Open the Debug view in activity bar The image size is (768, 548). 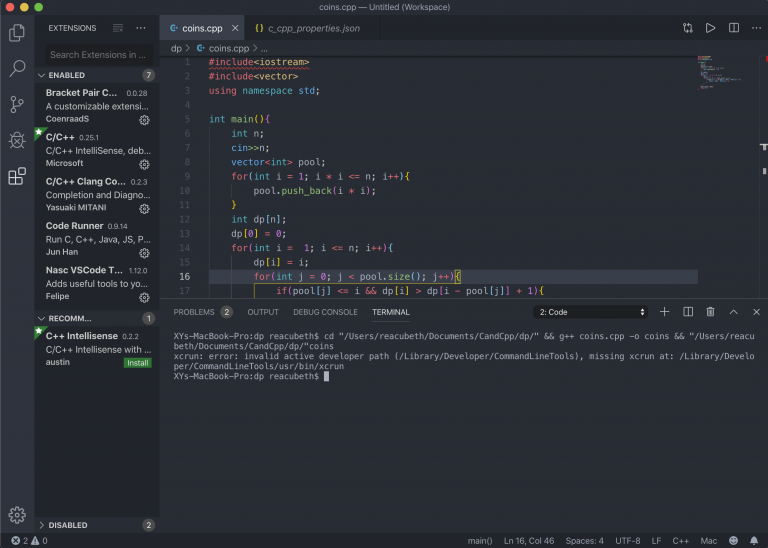(17, 140)
